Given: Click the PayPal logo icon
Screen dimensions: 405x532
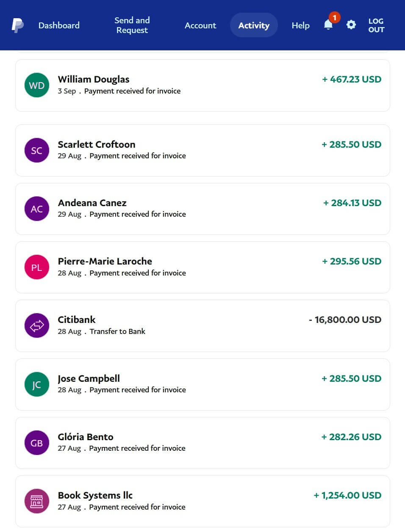Looking at the screenshot, I should pyautogui.click(x=17, y=25).
